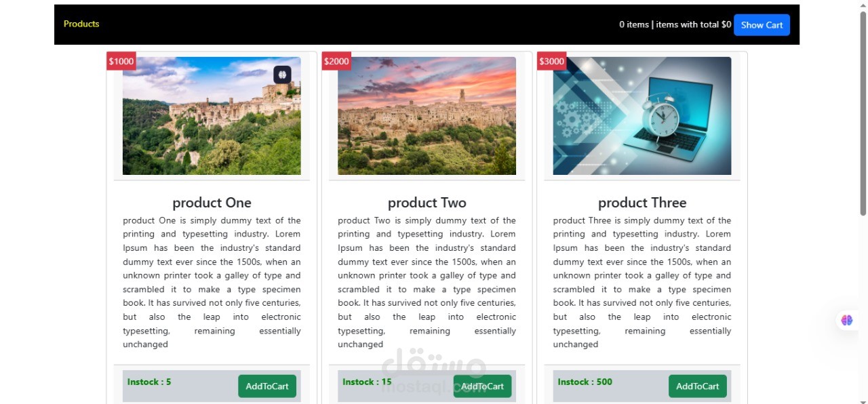Add product Three to cart

point(697,386)
